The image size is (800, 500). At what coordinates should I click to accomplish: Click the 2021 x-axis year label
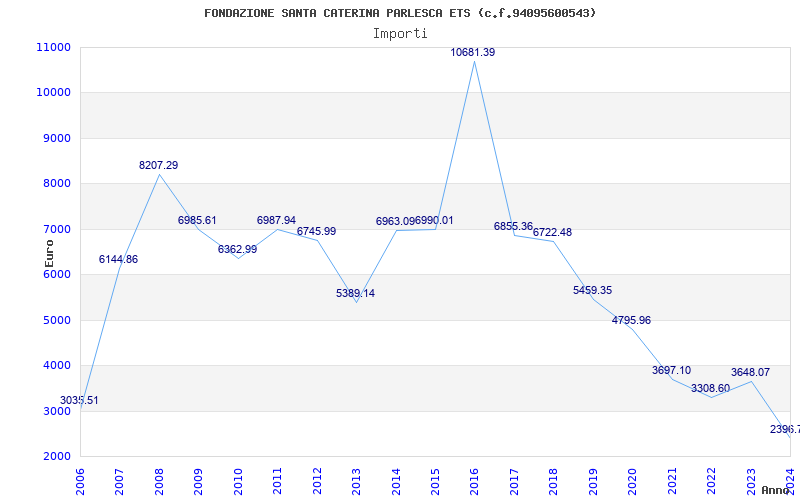pyautogui.click(x=671, y=482)
